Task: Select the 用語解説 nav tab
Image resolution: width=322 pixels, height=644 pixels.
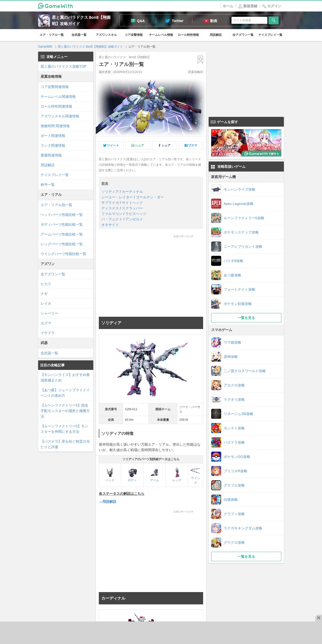Action: pos(216,35)
